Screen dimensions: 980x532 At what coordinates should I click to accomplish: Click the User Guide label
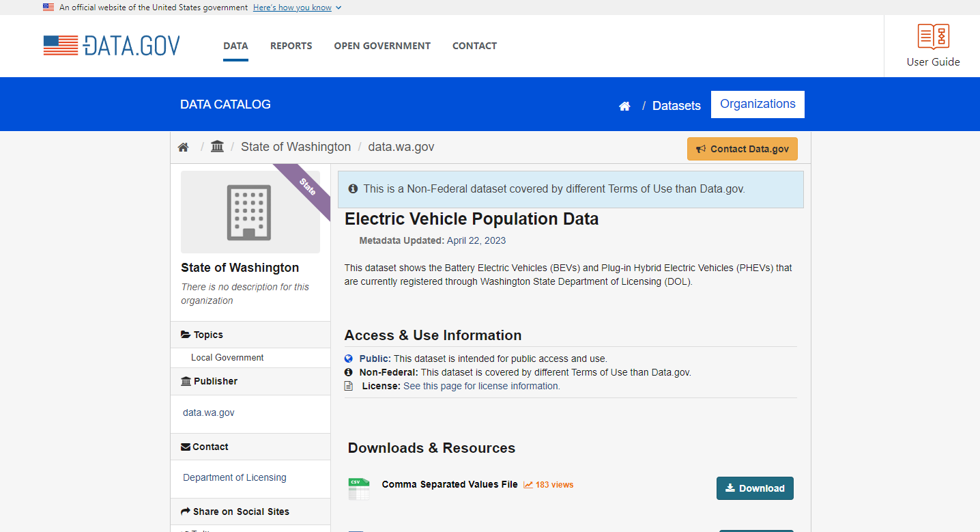(933, 61)
